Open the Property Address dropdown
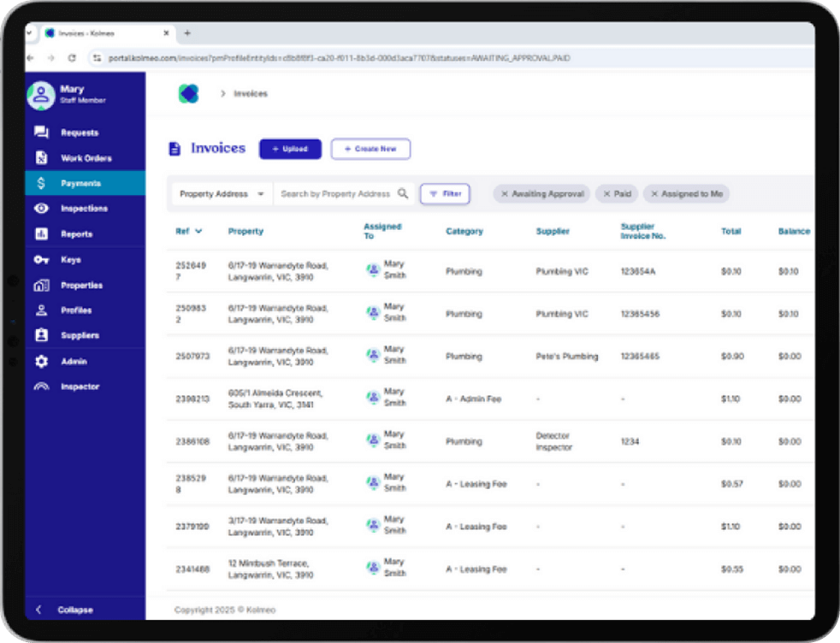Screen dimensions: 840x643 coord(219,194)
